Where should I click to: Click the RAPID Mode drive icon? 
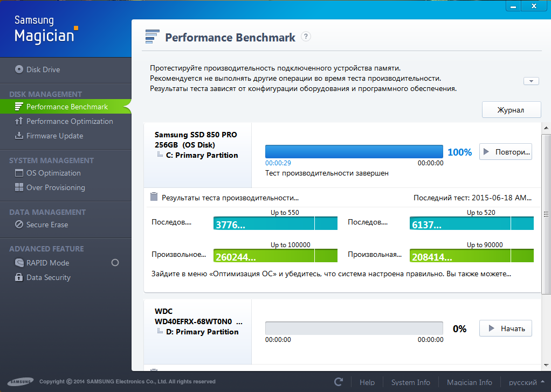pos(19,263)
